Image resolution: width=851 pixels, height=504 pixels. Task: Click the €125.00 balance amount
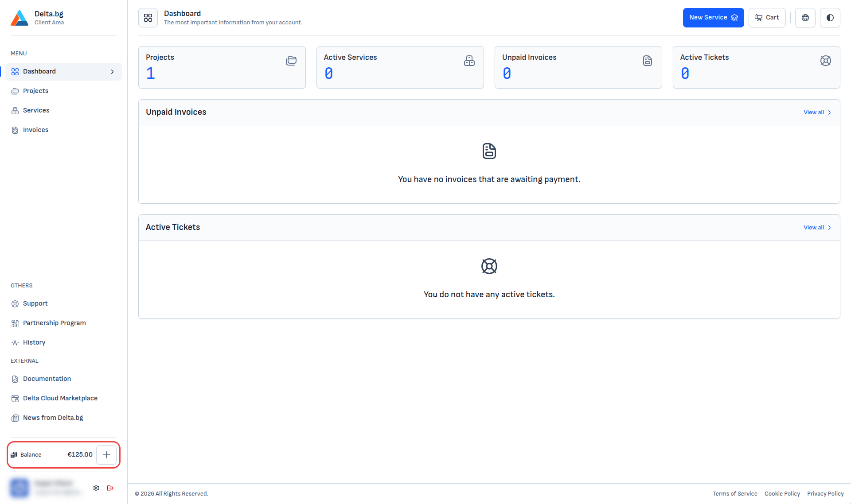[80, 455]
